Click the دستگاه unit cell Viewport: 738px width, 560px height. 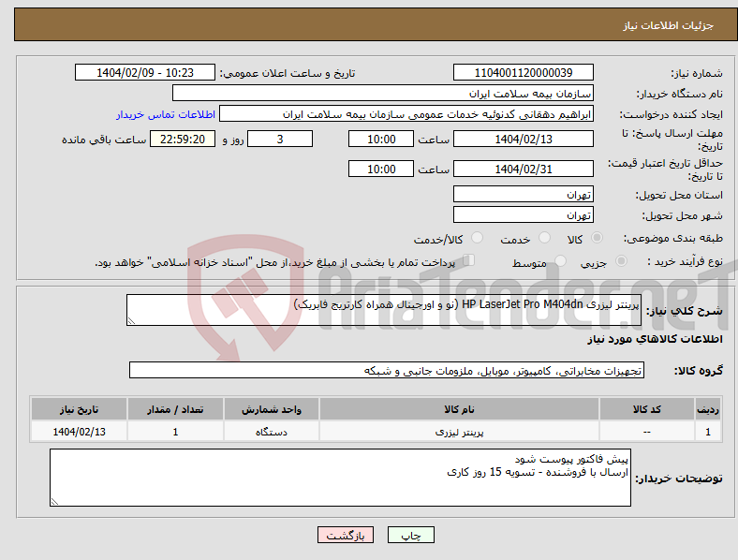tap(271, 432)
